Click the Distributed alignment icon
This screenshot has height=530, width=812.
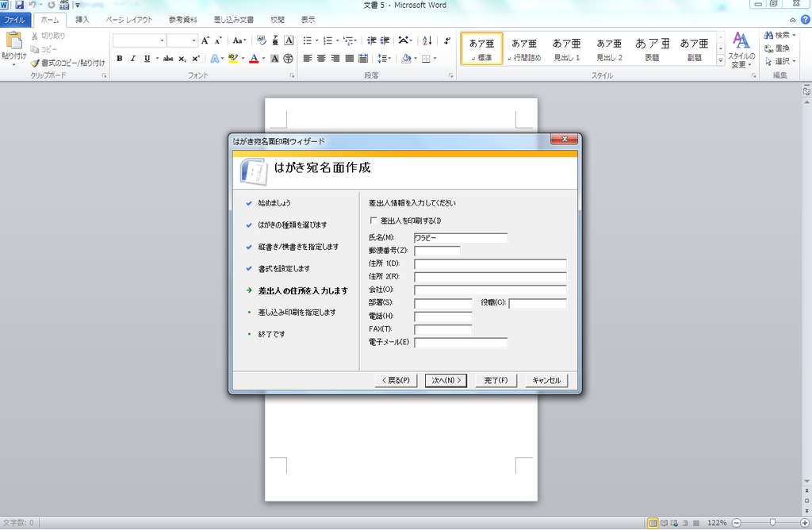coord(363,59)
